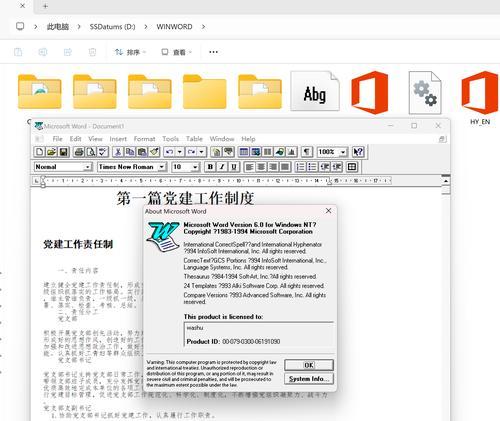This screenshot has height=421, width=500.
Task: Open the Explorer view (查看) dropdown
Action: click(177, 52)
